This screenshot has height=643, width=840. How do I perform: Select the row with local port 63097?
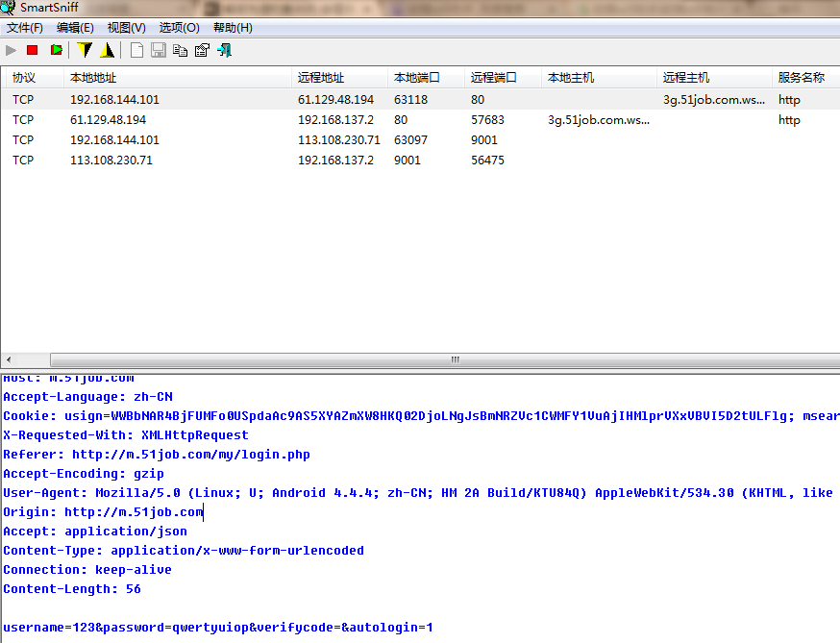click(x=410, y=140)
